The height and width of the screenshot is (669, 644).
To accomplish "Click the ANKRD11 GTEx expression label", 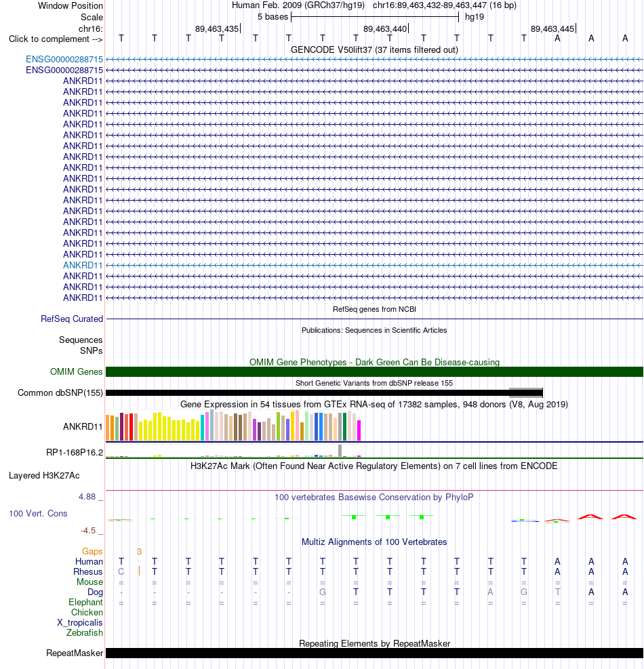I will (x=83, y=426).
